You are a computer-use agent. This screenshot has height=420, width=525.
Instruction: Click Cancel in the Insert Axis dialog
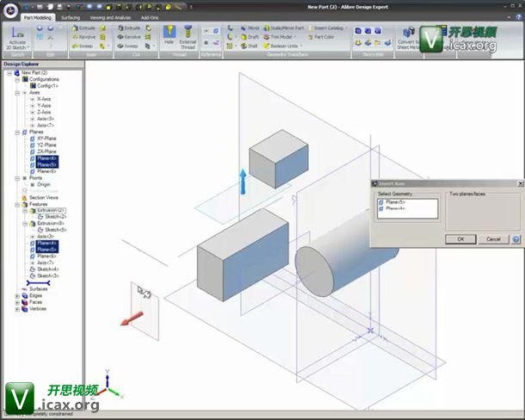coord(493,239)
